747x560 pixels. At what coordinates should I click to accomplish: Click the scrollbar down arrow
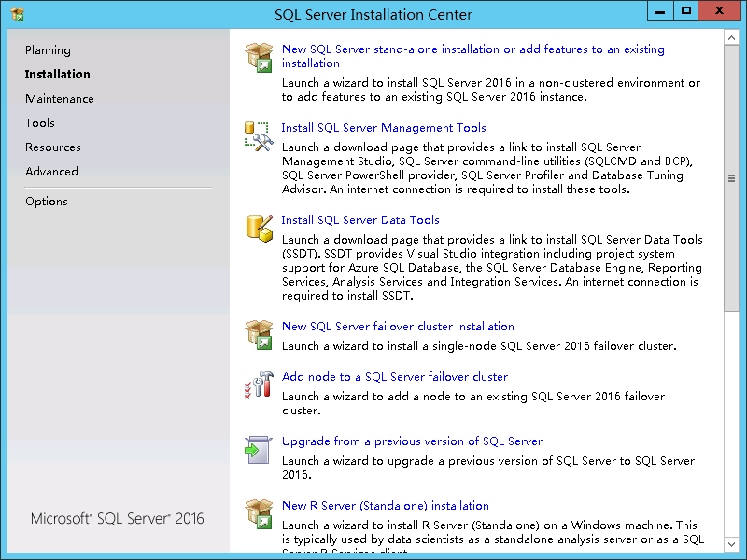pyautogui.click(x=731, y=544)
